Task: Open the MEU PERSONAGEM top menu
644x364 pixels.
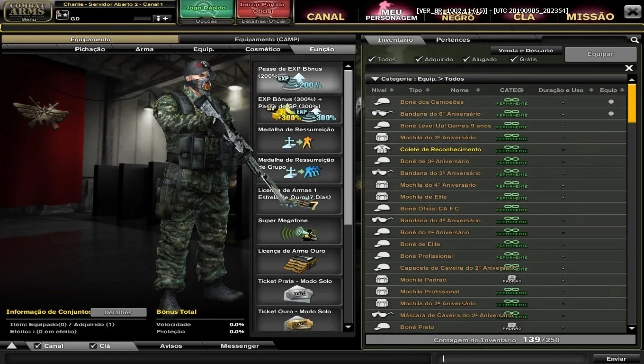Action: tap(392, 15)
